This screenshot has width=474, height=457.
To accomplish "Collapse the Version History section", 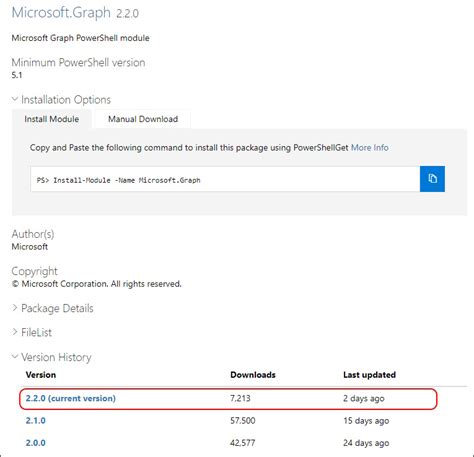I will pyautogui.click(x=51, y=357).
